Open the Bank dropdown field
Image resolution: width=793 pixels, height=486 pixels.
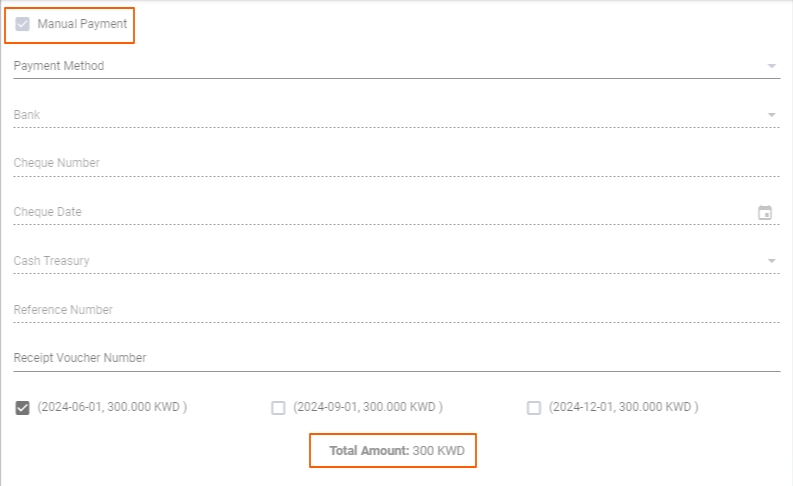coord(380,115)
